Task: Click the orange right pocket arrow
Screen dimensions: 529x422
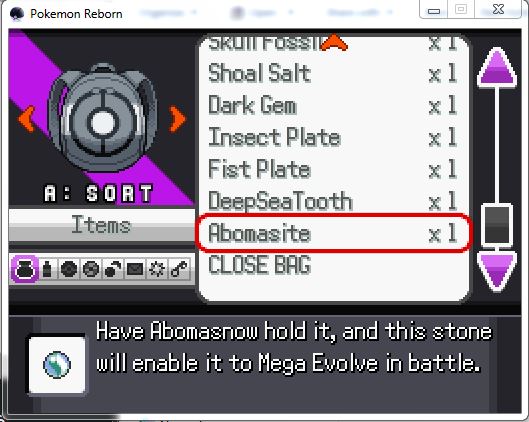Action: 177,119
